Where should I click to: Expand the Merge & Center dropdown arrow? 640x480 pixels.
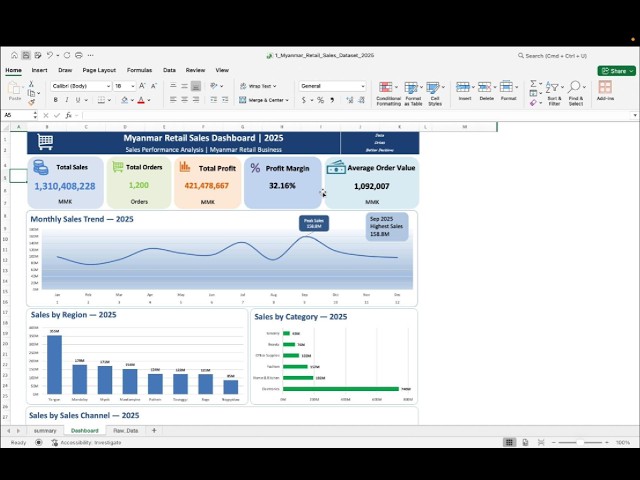point(287,100)
